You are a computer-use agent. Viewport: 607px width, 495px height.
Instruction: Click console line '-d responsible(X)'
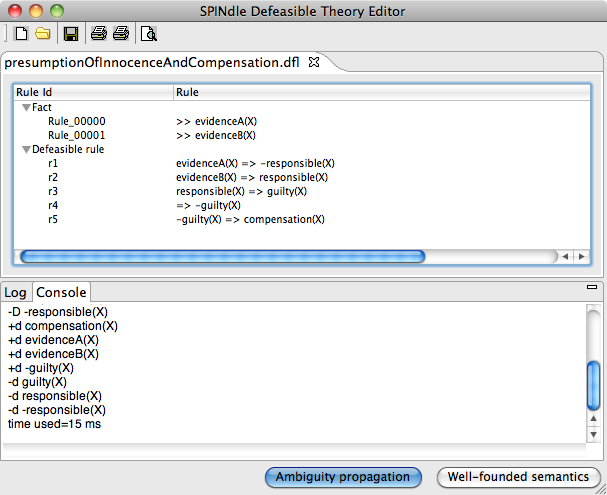[x=55, y=396]
